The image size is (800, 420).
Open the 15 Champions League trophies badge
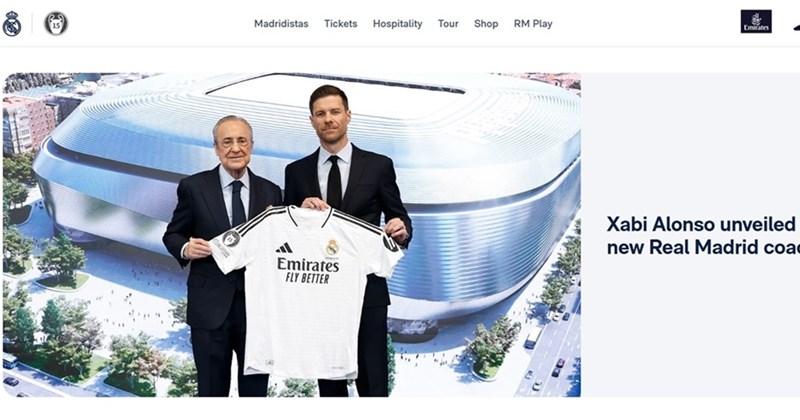tap(56, 23)
